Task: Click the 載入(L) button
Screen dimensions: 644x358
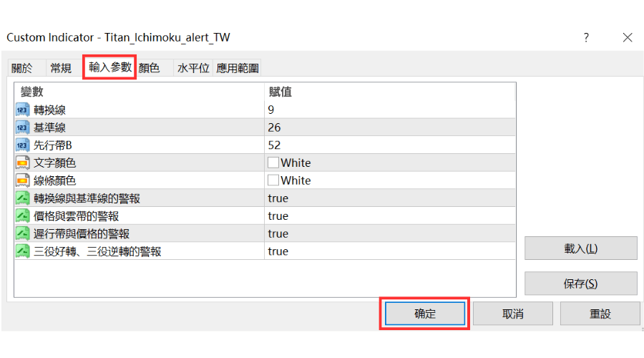Action: (x=580, y=248)
